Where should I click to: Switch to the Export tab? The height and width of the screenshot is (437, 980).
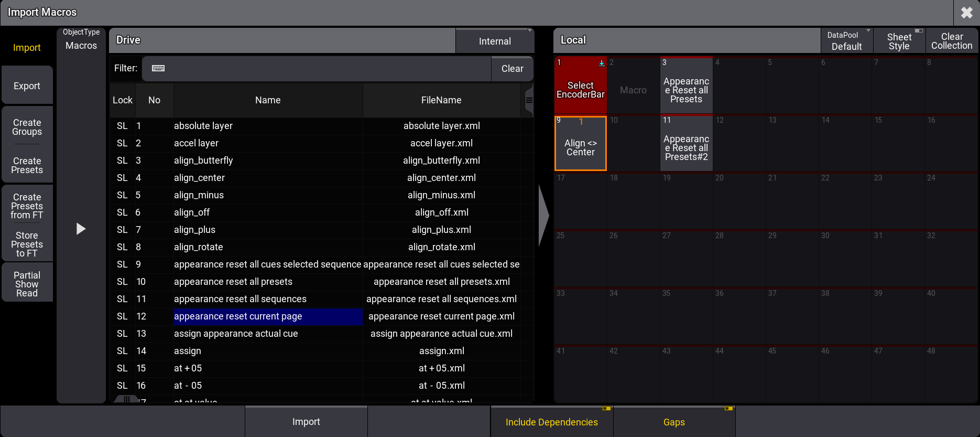[x=27, y=86]
